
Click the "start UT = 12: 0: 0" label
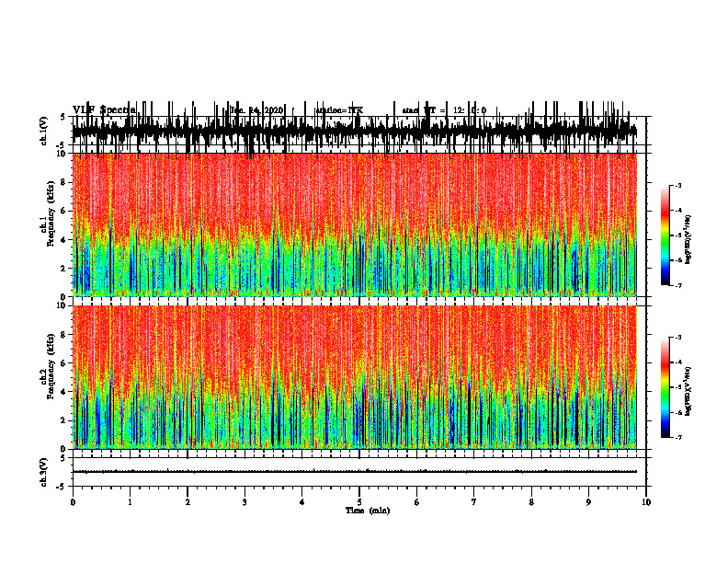point(444,110)
